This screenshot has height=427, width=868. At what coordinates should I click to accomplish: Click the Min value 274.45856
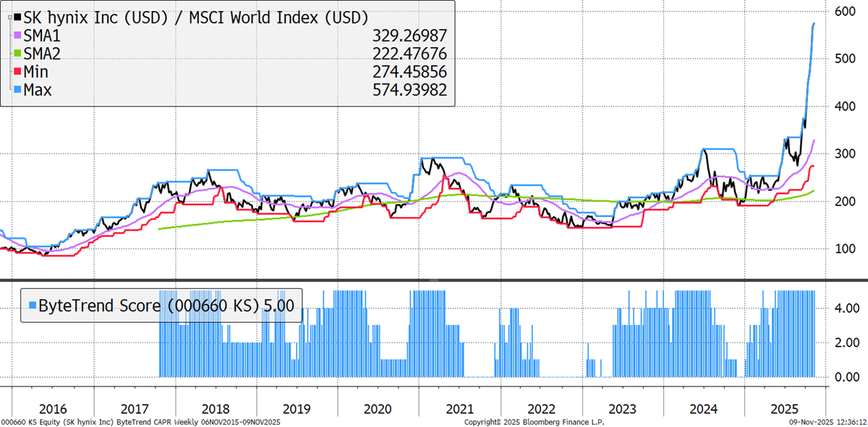[412, 72]
